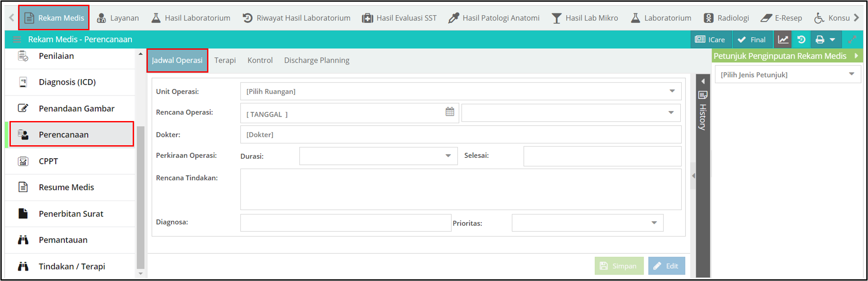Select Penilaian in the sidebar
The width and height of the screenshot is (868, 281).
[70, 56]
